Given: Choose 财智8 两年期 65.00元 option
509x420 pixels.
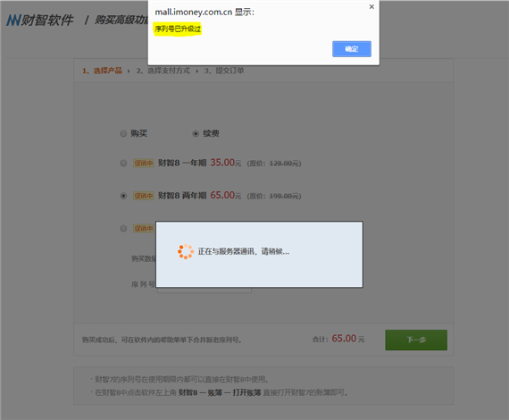Looking at the screenshot, I should [123, 196].
